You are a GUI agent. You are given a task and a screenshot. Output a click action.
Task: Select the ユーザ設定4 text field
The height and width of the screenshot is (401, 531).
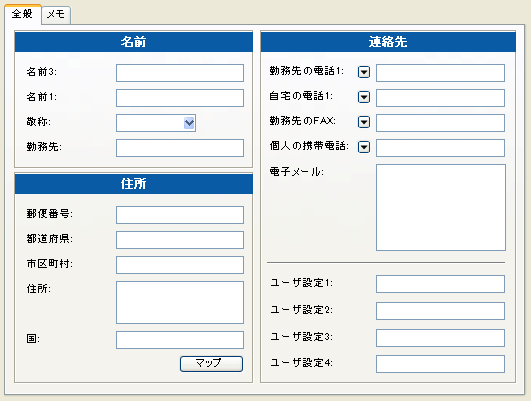point(440,364)
